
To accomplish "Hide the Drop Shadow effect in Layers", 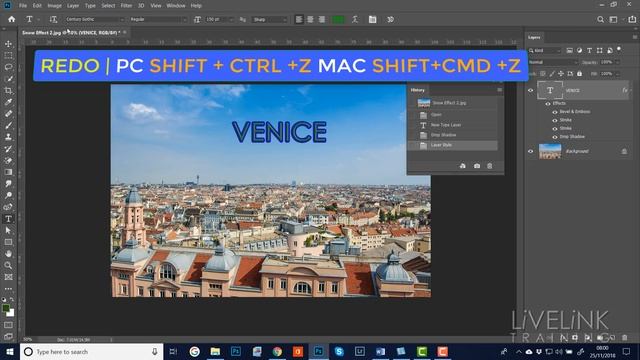I will pos(555,137).
